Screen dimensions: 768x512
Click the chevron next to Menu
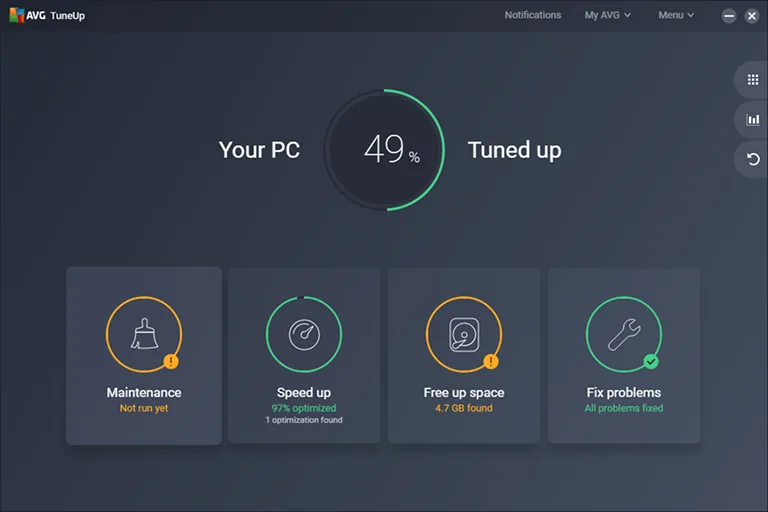coord(691,15)
